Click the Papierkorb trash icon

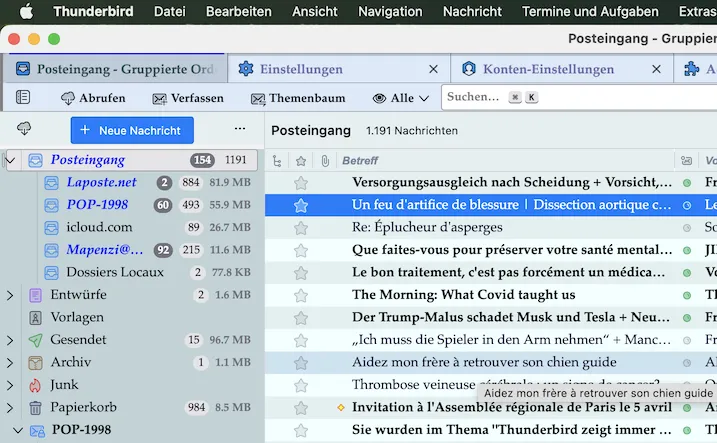(35, 408)
